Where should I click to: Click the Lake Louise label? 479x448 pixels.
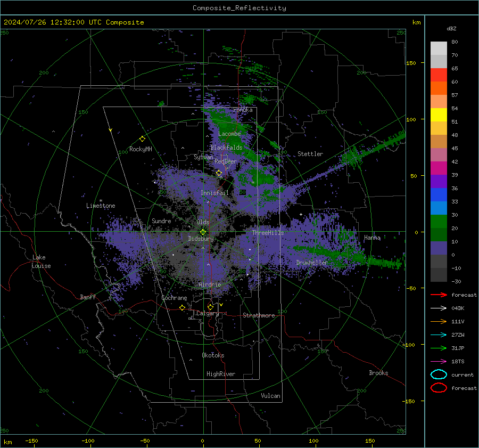(x=42, y=262)
